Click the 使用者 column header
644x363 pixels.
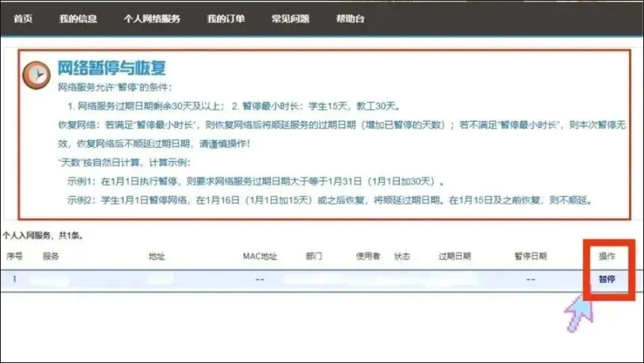point(368,256)
